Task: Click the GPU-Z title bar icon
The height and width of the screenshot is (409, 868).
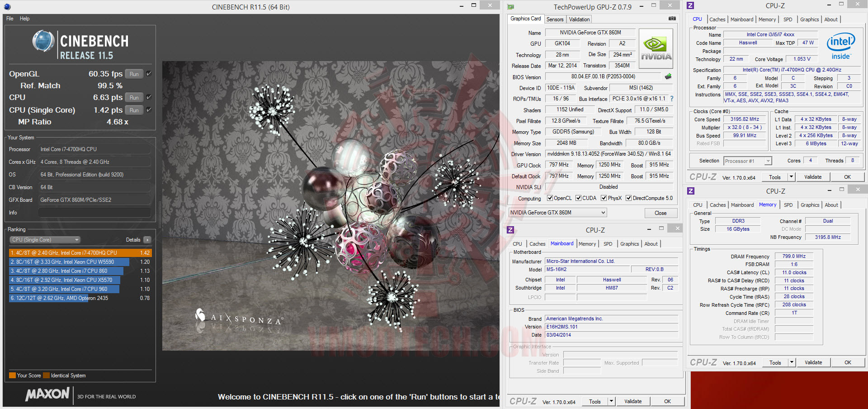Action: pos(511,7)
